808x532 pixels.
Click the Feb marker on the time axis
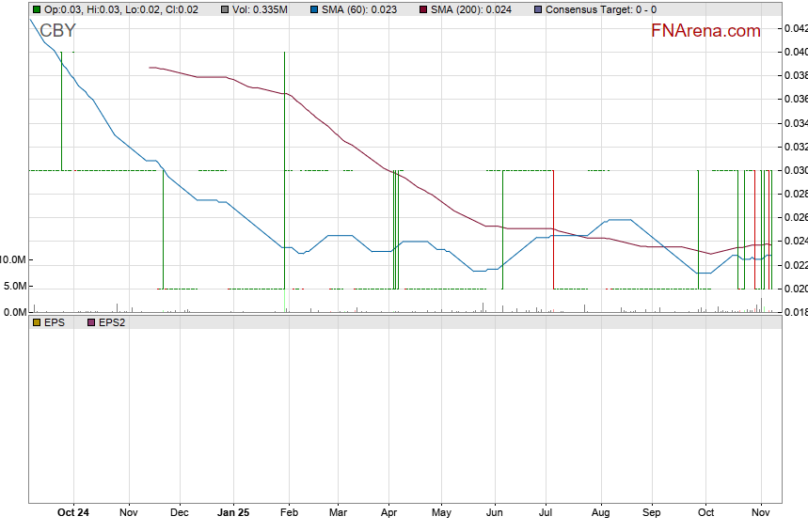point(289,512)
